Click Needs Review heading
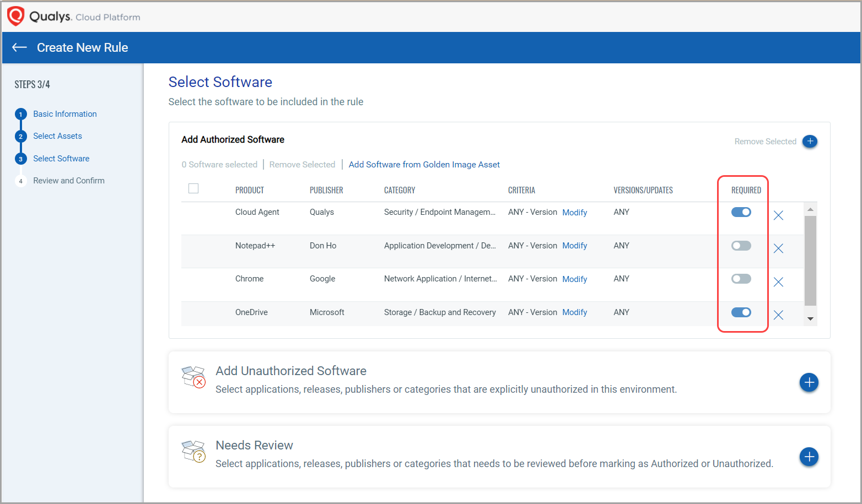 point(254,445)
